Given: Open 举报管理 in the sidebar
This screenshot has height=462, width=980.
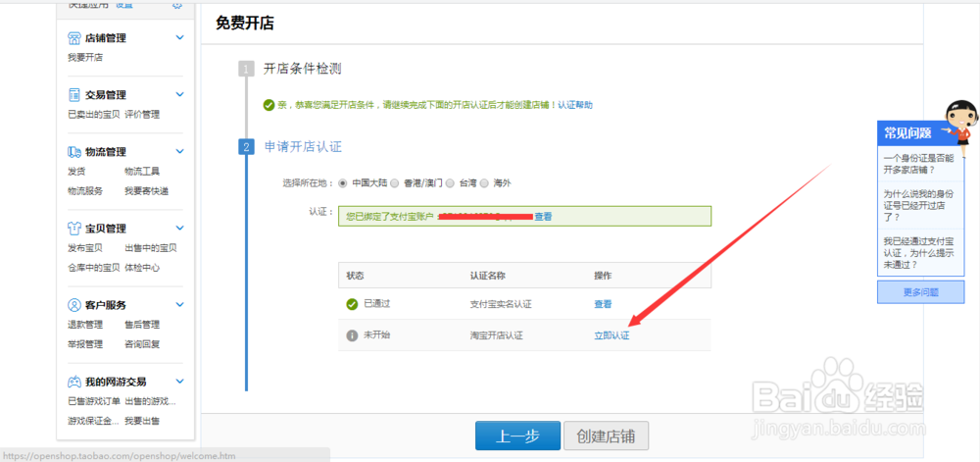Looking at the screenshot, I should pos(85,344).
